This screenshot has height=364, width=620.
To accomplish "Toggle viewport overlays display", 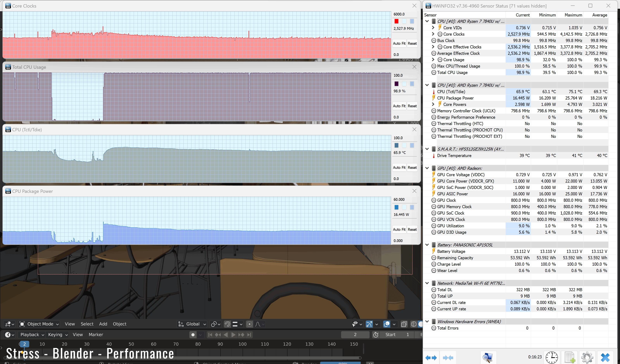I will [x=387, y=324].
